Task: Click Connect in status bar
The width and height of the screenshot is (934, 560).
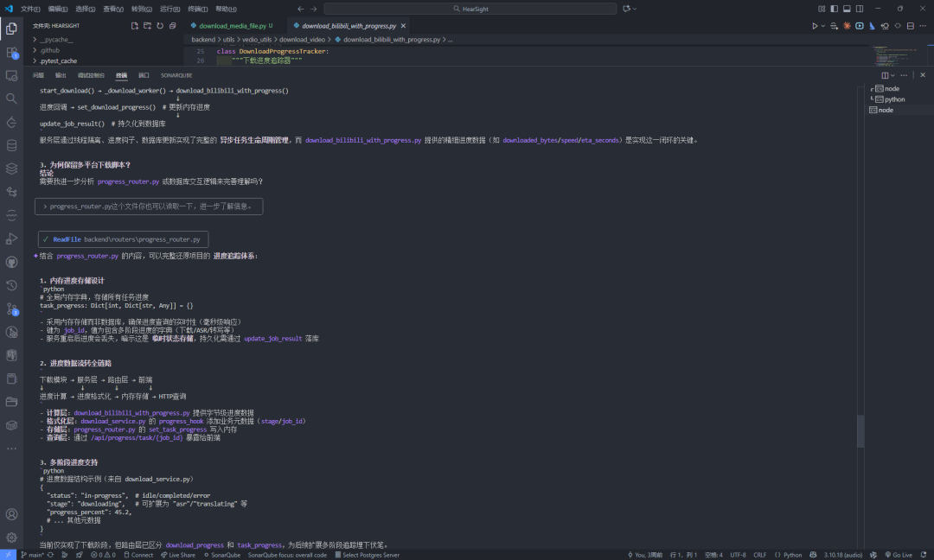Action: (x=138, y=555)
